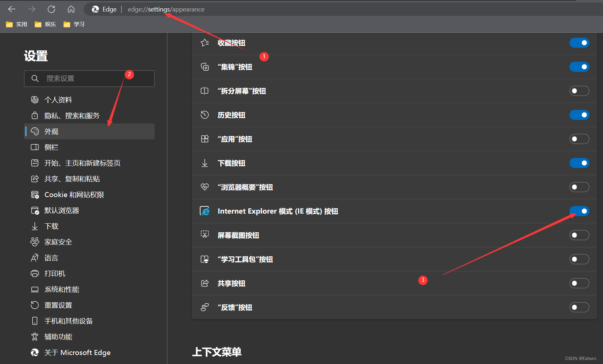Enable the 拆分屏幕 button toggle
603x364 pixels.
(x=579, y=91)
